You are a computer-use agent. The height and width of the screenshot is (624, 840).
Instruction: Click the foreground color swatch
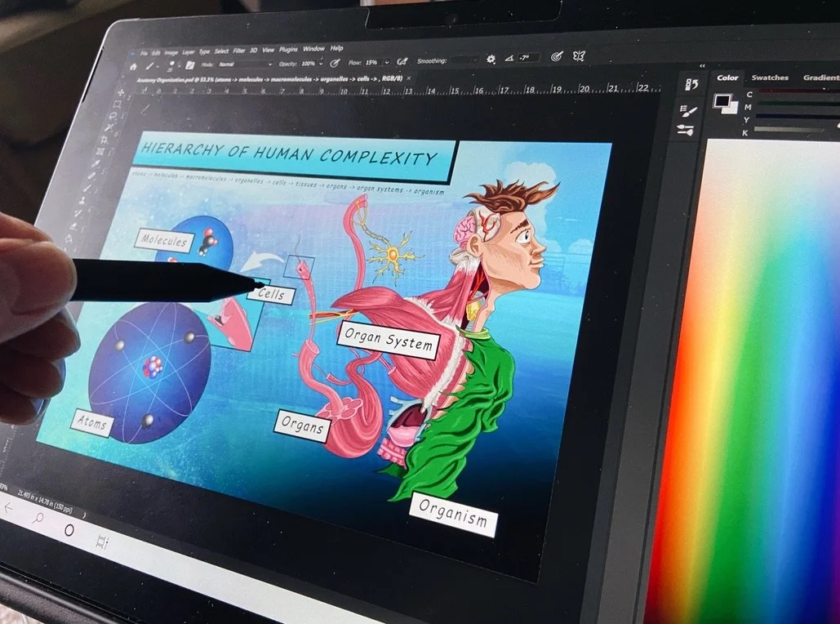click(722, 100)
